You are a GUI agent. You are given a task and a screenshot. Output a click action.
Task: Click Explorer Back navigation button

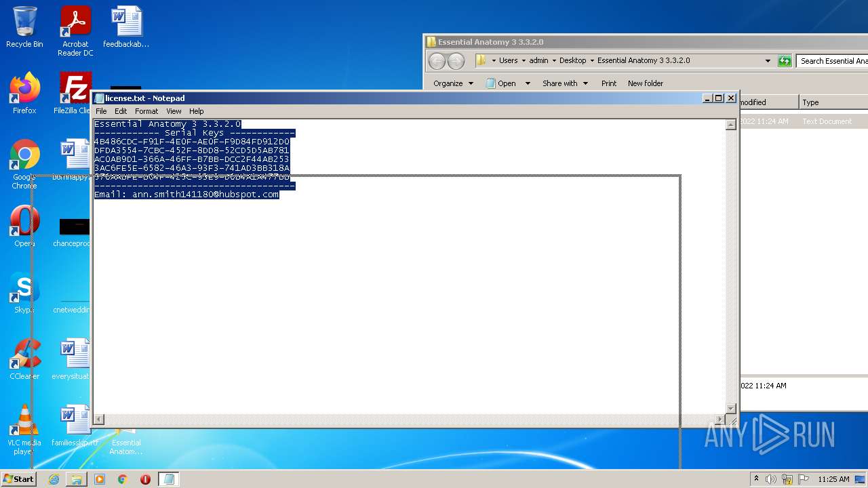(437, 61)
